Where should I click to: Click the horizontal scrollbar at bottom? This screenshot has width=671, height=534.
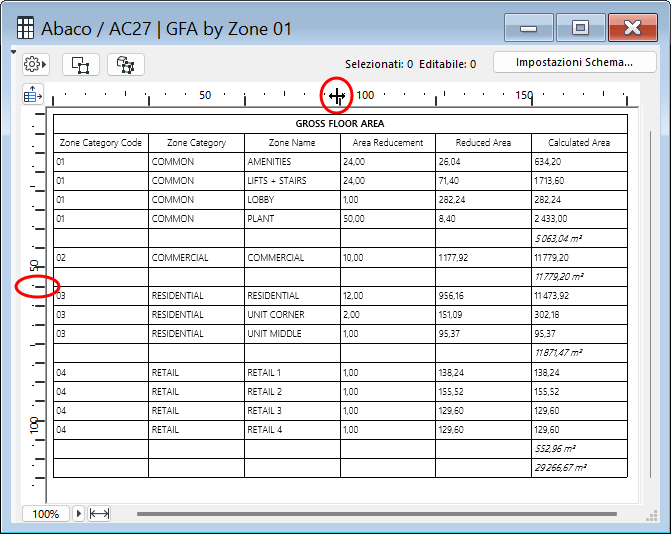point(377,513)
